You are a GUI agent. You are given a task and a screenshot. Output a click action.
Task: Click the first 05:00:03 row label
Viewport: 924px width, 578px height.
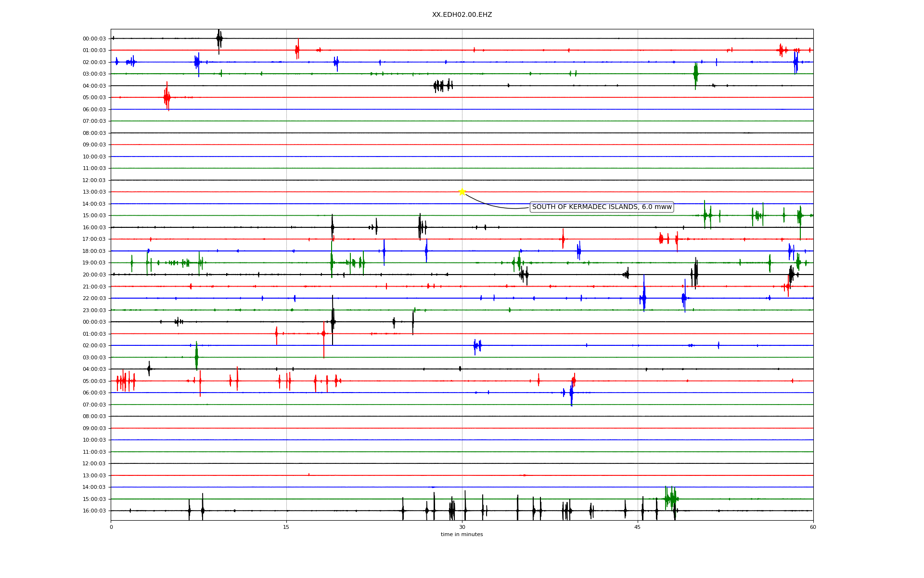(94, 98)
